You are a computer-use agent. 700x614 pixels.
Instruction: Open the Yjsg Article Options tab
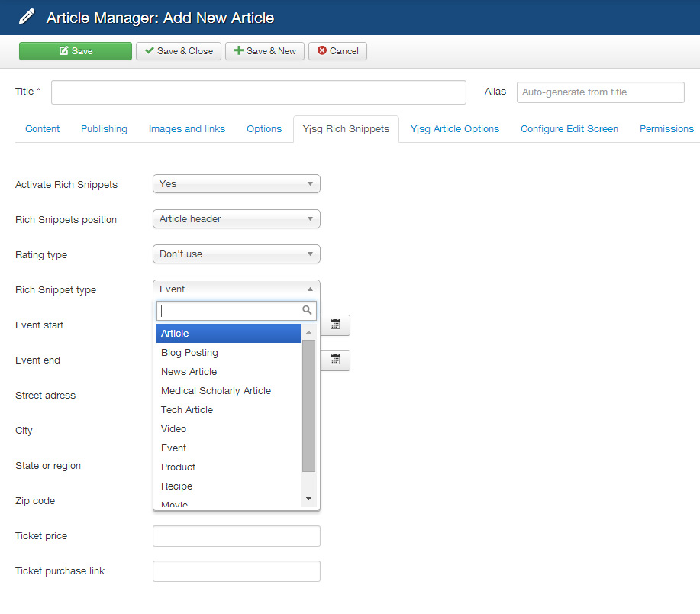coord(454,128)
